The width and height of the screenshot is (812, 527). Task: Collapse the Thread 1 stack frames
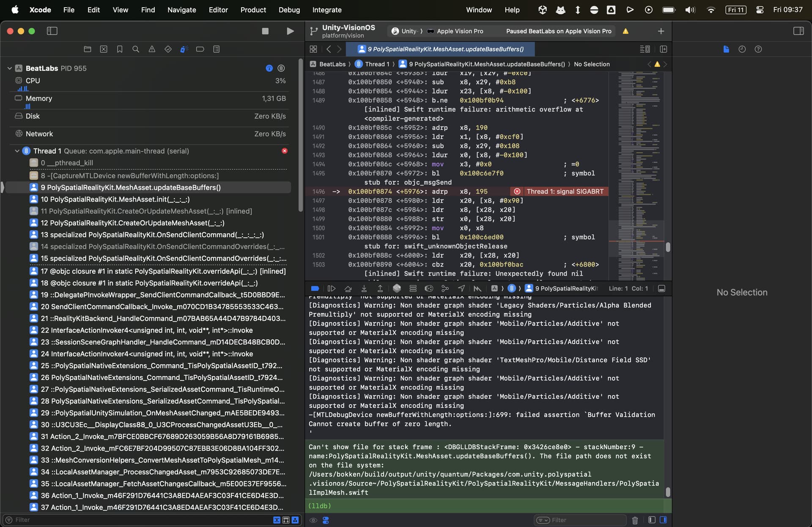tap(17, 151)
